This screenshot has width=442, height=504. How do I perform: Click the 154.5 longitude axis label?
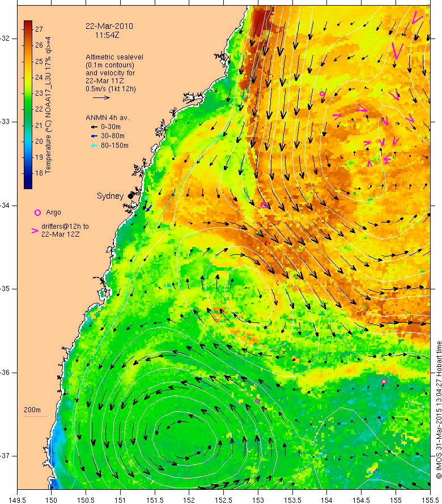click(362, 500)
